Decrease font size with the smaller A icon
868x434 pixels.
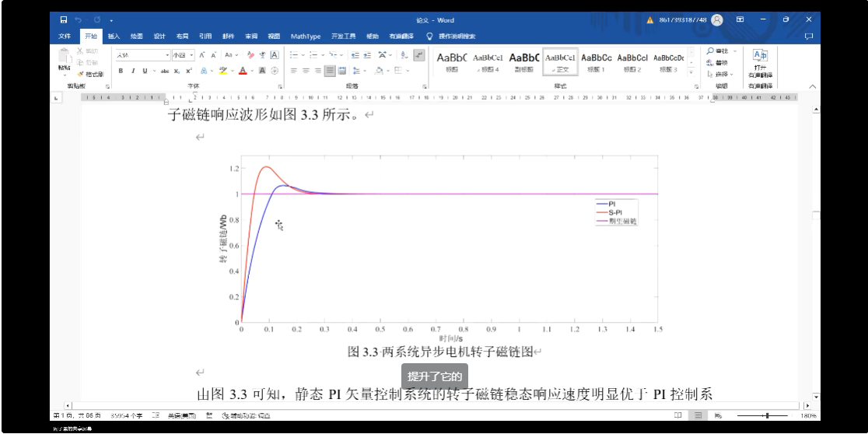[214, 55]
